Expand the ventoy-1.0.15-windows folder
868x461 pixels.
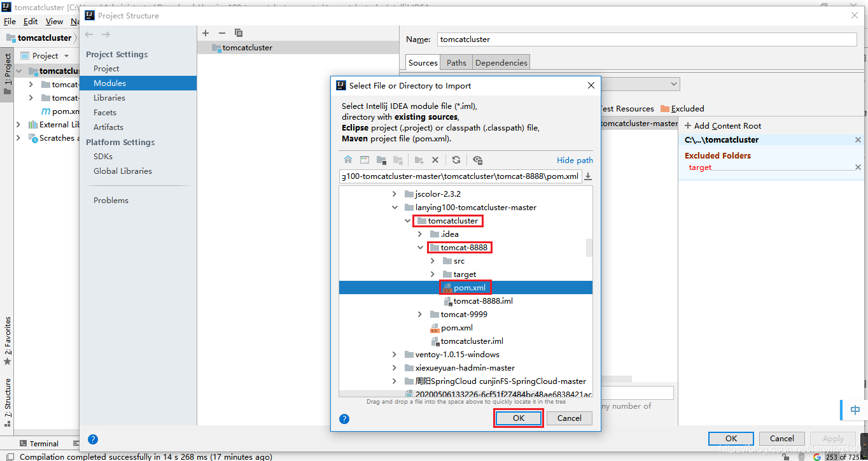click(x=395, y=355)
